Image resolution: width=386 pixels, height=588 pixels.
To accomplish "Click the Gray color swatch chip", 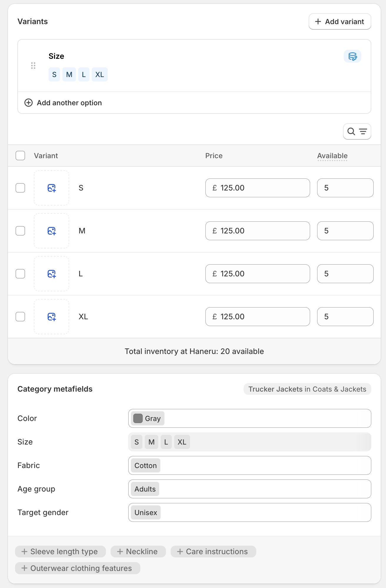I will [x=147, y=418].
